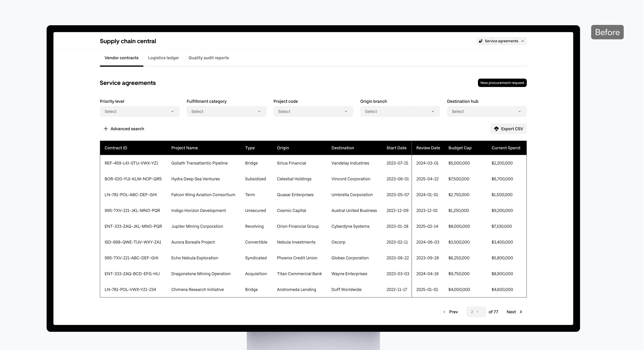Select contract ID 995-TXV-221-ABC-DEF-GHI
Screen dimensions: 644x350
(x=131, y=258)
